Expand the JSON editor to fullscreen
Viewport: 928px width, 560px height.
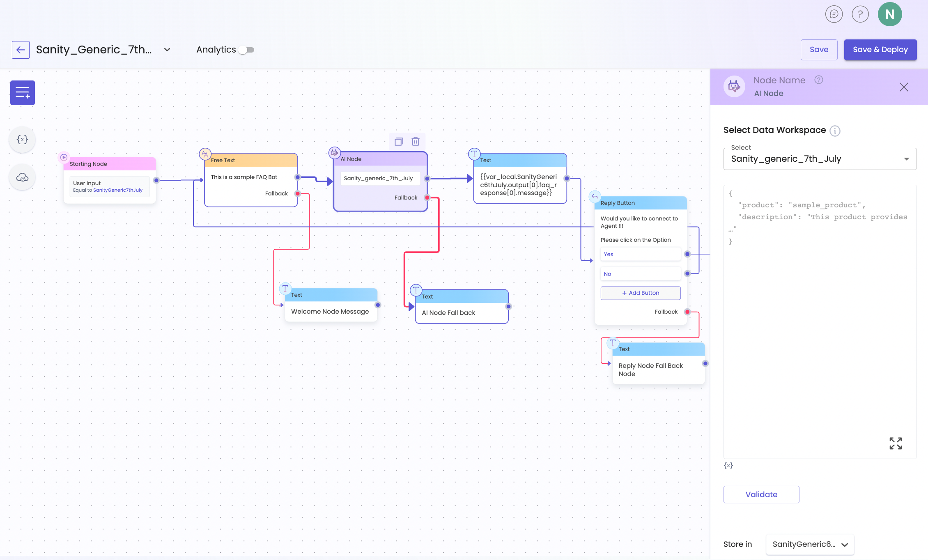[896, 443]
